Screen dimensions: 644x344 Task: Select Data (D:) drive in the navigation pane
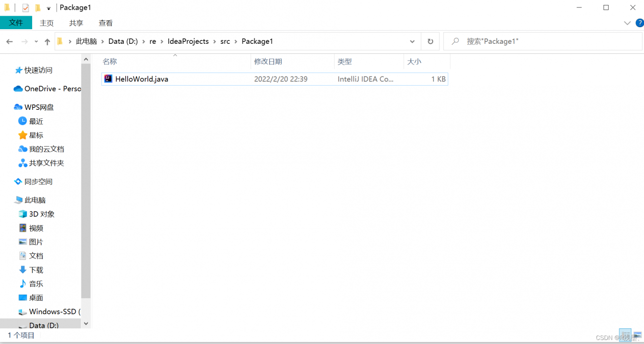tap(40, 325)
